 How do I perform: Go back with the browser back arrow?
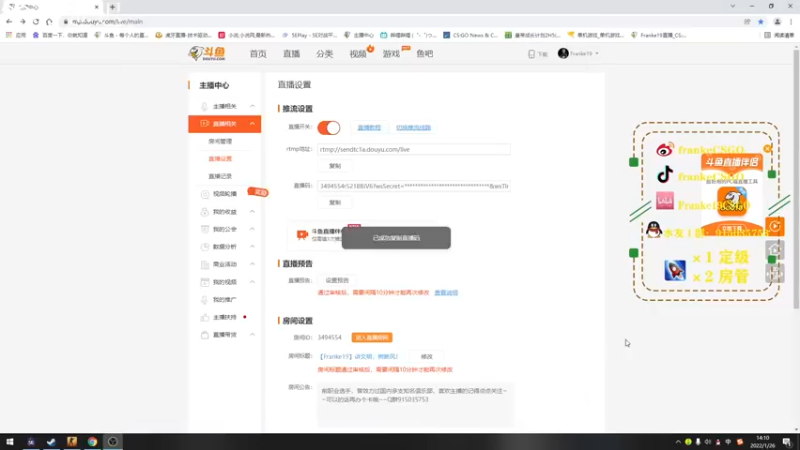click(x=9, y=21)
